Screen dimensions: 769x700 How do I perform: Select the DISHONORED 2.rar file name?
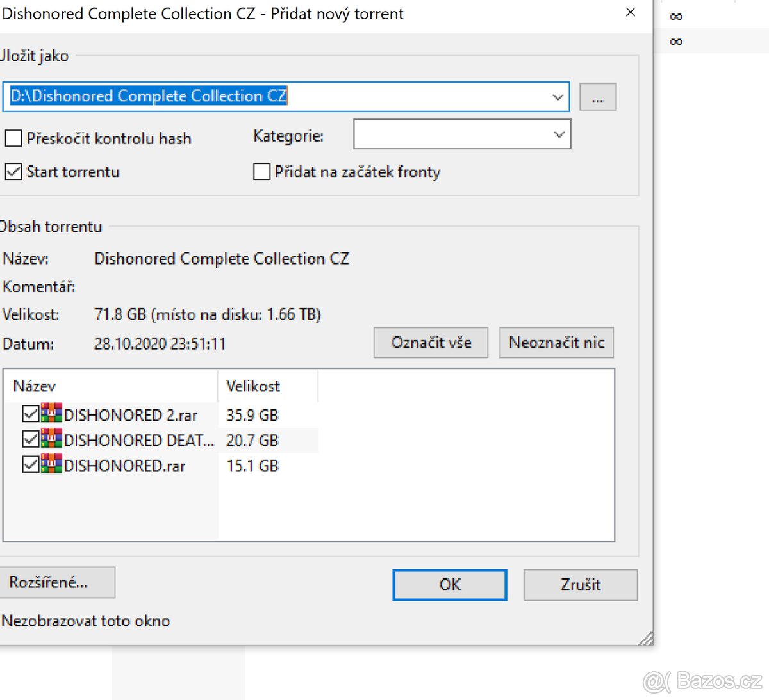pyautogui.click(x=131, y=415)
